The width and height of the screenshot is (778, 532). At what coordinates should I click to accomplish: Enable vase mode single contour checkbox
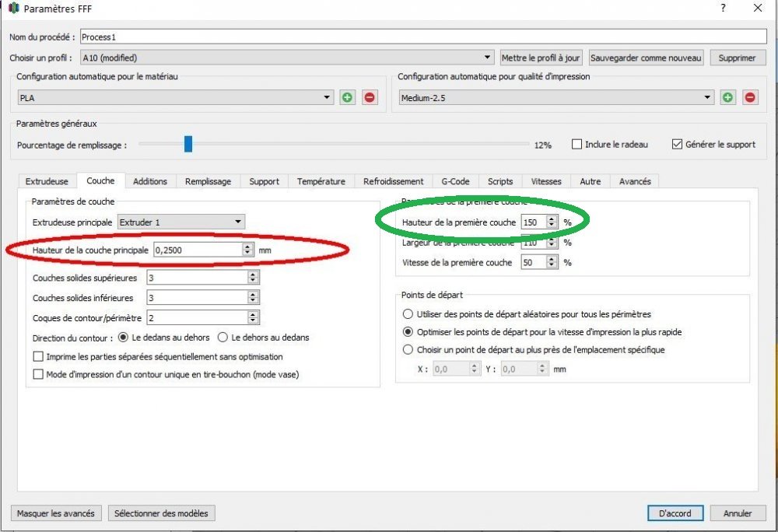pos(38,374)
